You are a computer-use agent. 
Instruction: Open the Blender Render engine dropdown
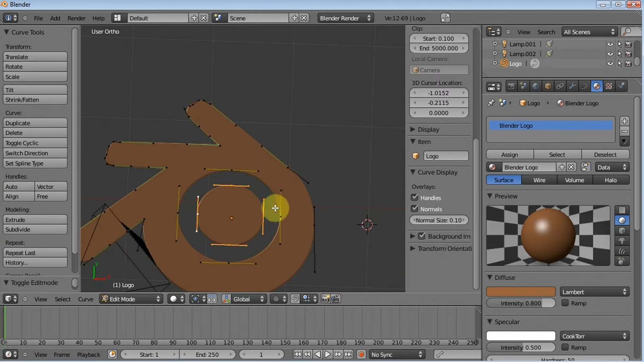345,18
